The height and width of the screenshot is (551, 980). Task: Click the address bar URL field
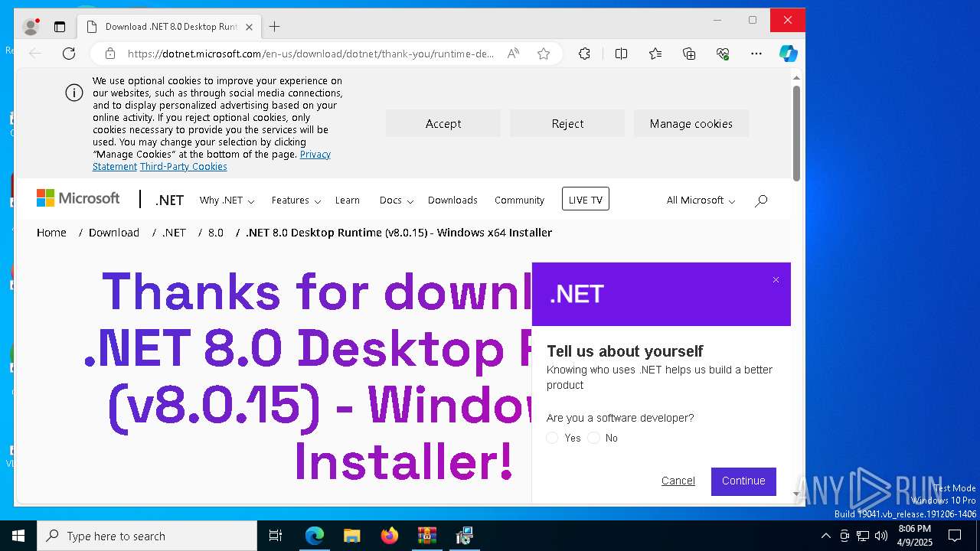click(310, 54)
